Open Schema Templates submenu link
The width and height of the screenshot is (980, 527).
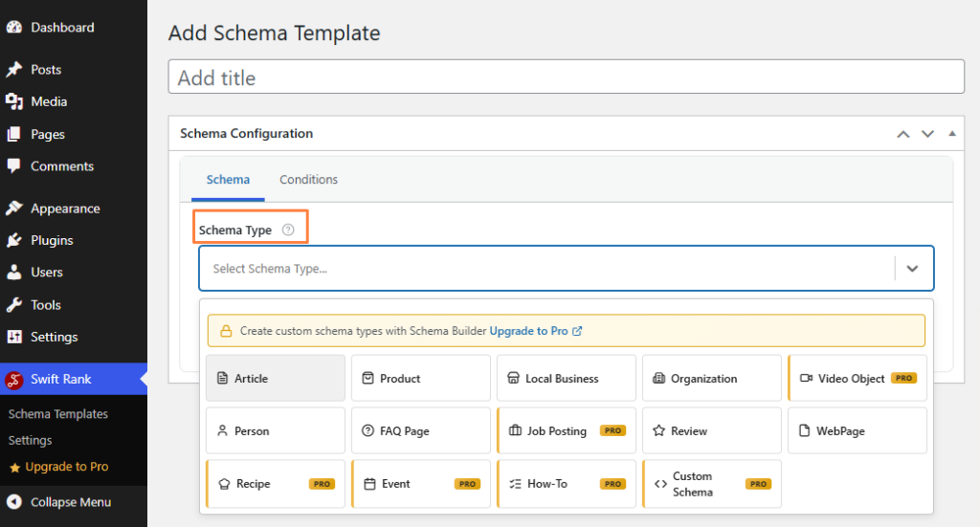[x=58, y=414]
